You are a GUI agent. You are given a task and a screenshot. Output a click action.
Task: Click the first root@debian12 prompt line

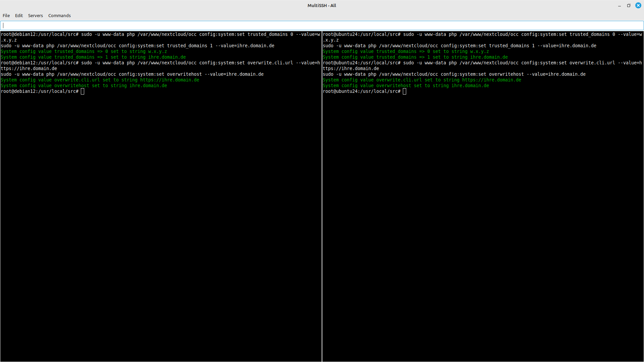pyautogui.click(x=160, y=34)
